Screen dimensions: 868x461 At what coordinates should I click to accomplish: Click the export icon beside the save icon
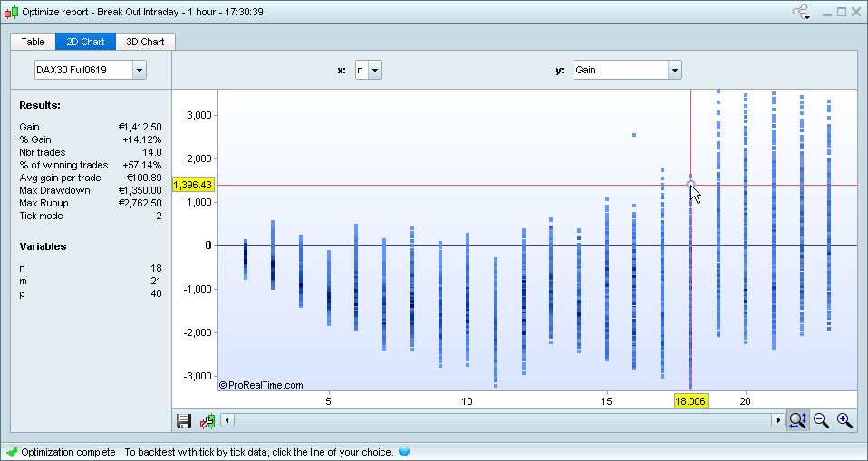(x=207, y=420)
